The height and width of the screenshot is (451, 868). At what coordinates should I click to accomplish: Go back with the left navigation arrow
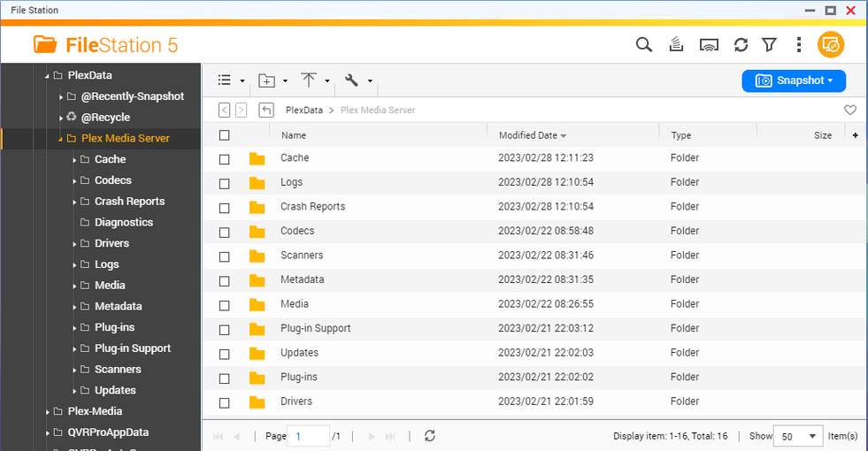(224, 111)
